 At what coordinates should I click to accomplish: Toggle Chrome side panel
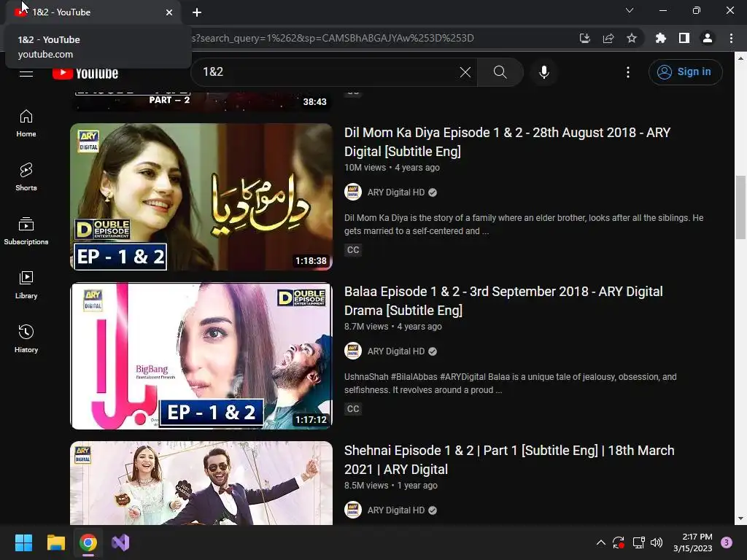click(x=684, y=38)
